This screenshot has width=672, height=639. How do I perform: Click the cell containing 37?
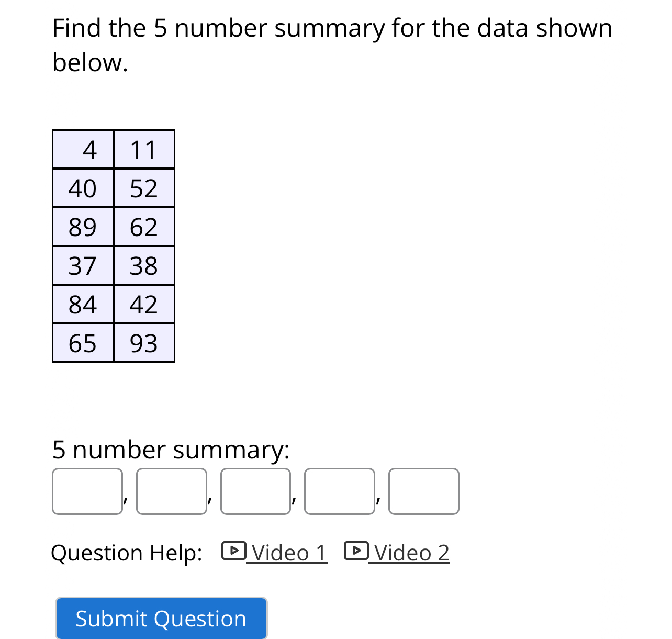tap(82, 266)
